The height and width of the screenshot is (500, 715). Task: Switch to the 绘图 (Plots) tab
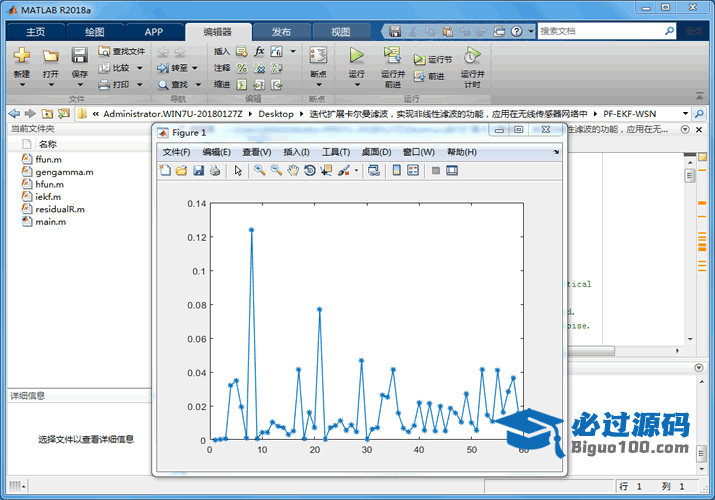click(x=94, y=32)
